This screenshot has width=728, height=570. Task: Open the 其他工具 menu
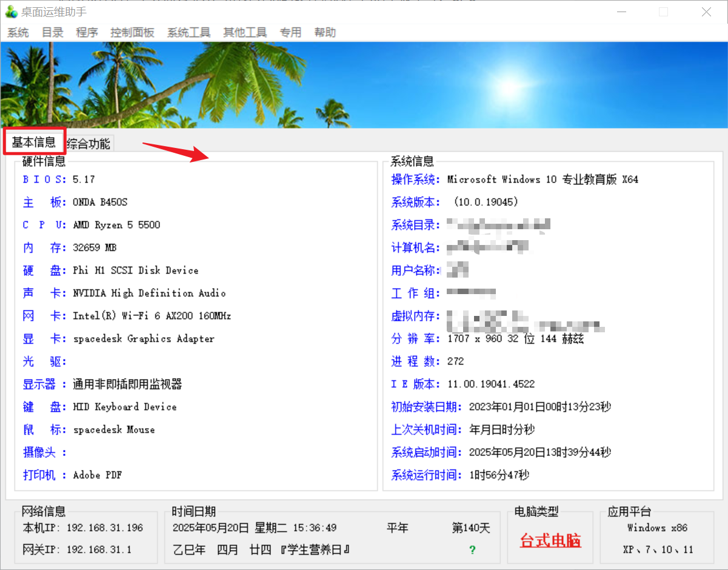(245, 33)
